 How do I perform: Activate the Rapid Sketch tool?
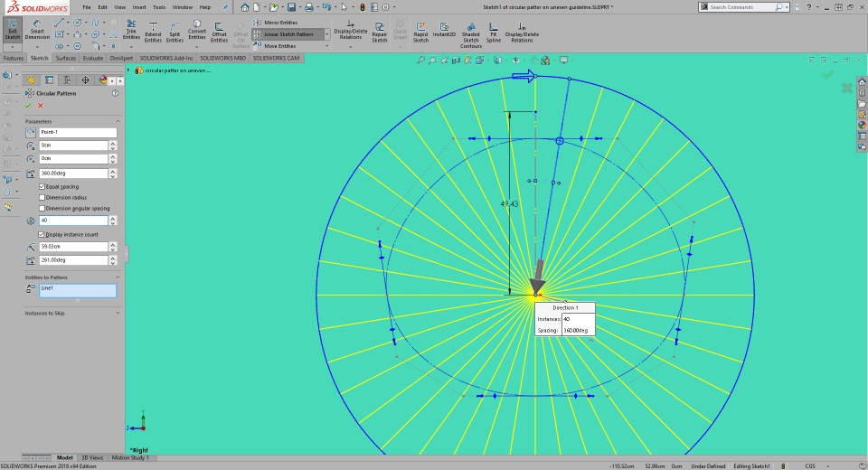pyautogui.click(x=420, y=33)
